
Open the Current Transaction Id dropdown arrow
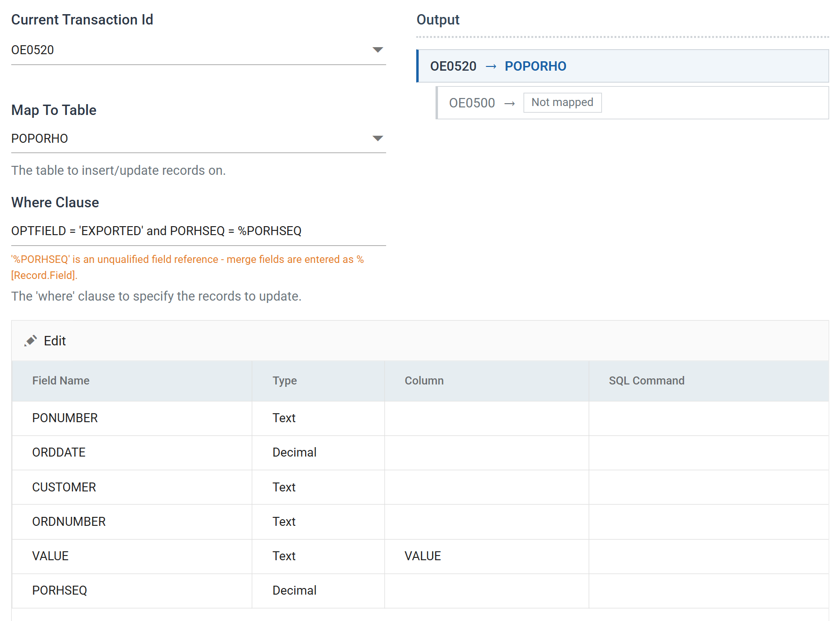click(x=378, y=50)
